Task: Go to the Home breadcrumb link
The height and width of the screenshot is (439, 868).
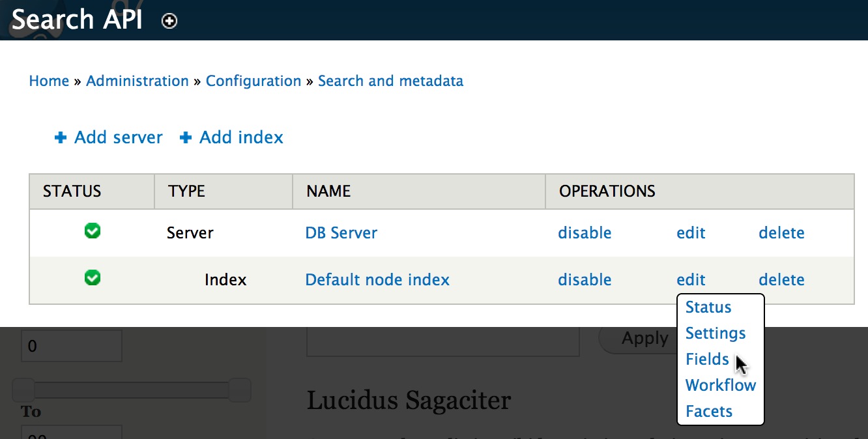Action: [49, 81]
